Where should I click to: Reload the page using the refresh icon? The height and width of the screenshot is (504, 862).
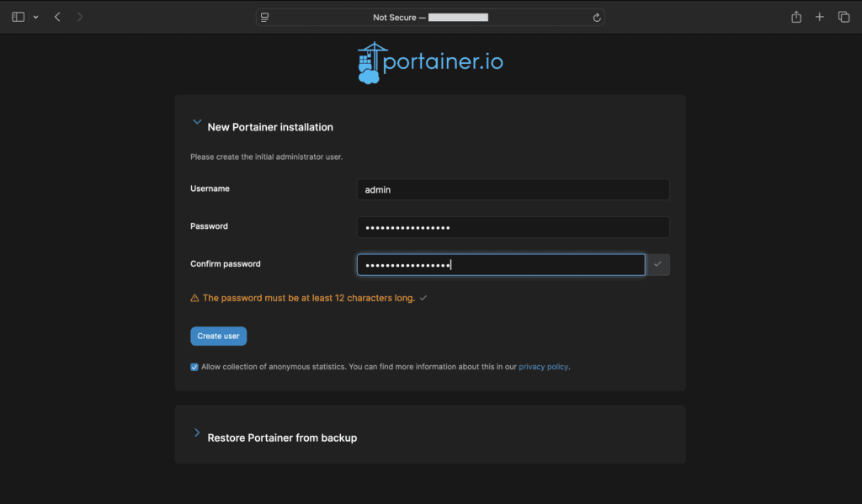597,17
